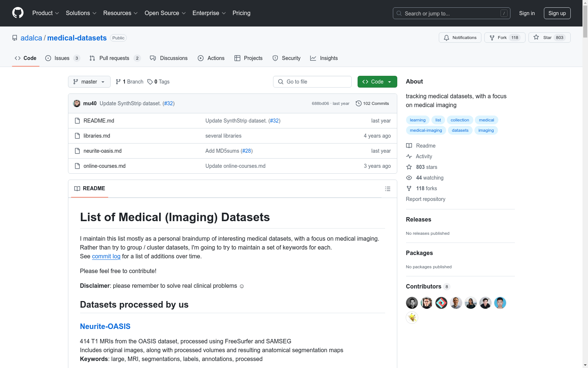The height and width of the screenshot is (368, 588).
Task: Switch to the Actions tab
Action: coord(211,58)
